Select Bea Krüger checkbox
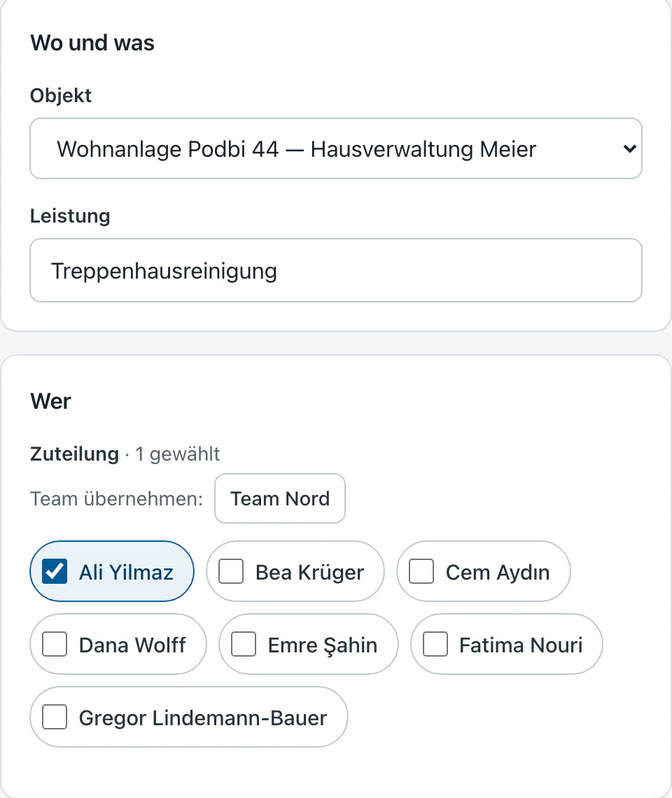Viewport: 672px width, 798px height. pos(231,571)
